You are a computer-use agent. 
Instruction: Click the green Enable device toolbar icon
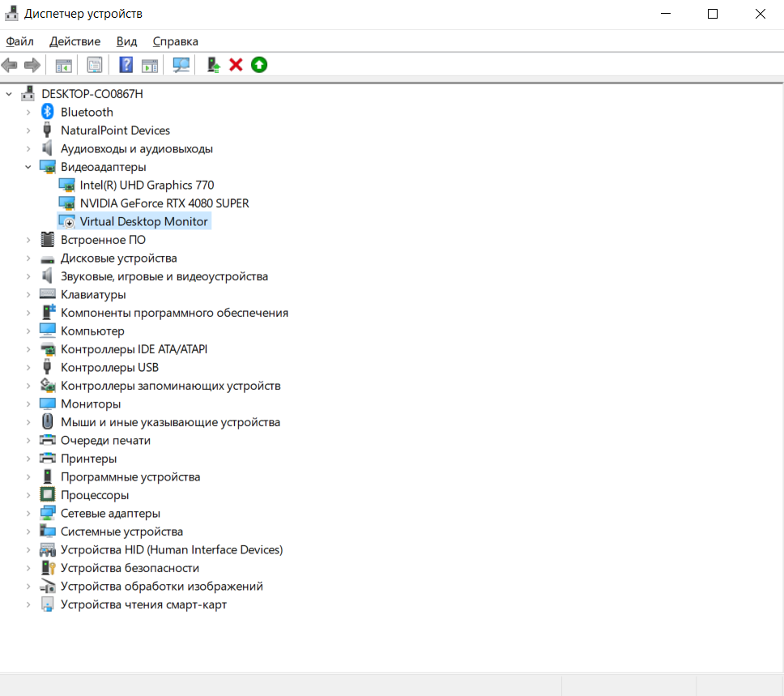click(x=259, y=65)
